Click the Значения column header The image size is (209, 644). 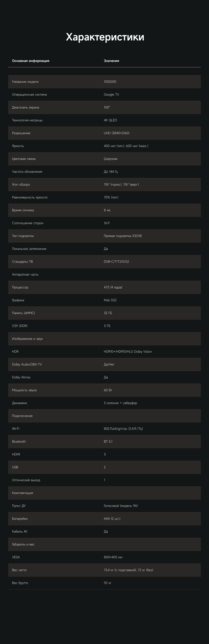tap(111, 61)
